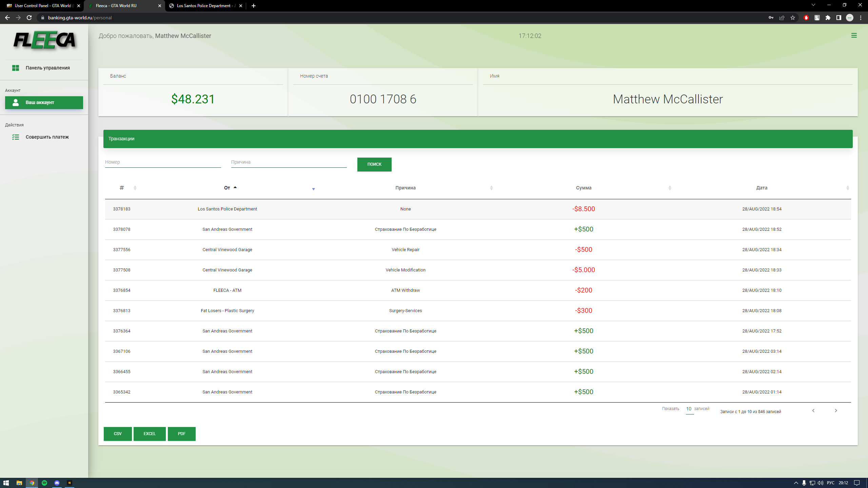Image resolution: width=868 pixels, height=488 pixels.
Task: Sort transactions by От column
Action: [x=227, y=188]
